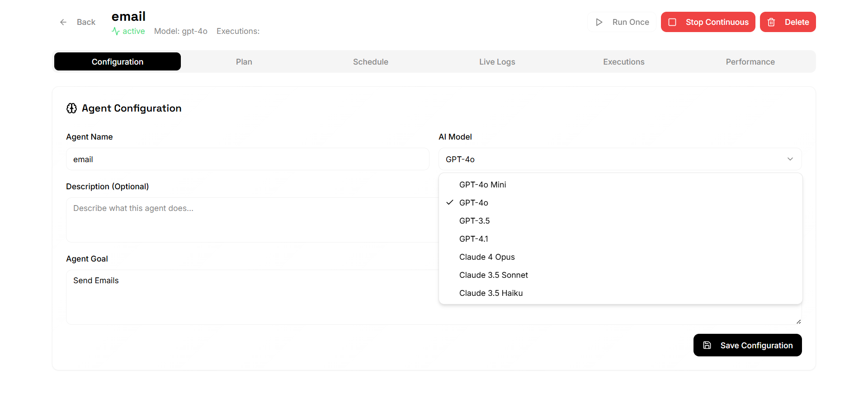868x402 pixels.
Task: Click the 'Agent Goal' field label
Action: 87,259
